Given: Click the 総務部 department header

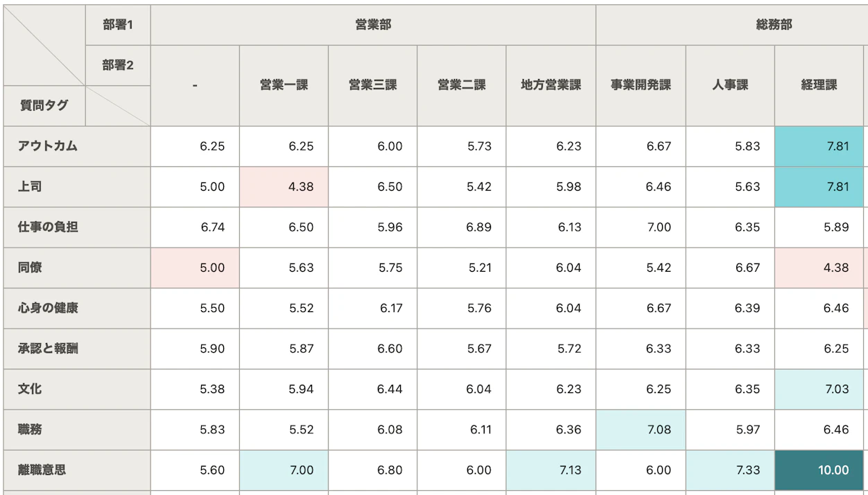Looking at the screenshot, I should 773,25.
